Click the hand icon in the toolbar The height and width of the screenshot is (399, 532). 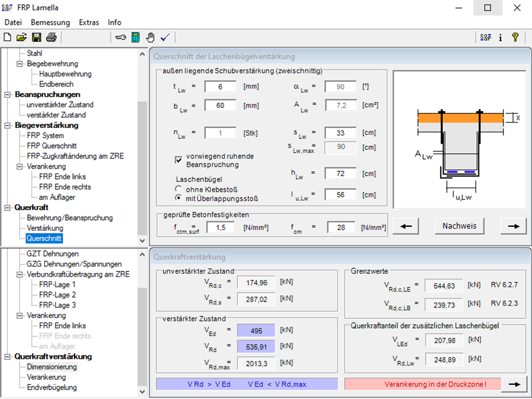(151, 37)
